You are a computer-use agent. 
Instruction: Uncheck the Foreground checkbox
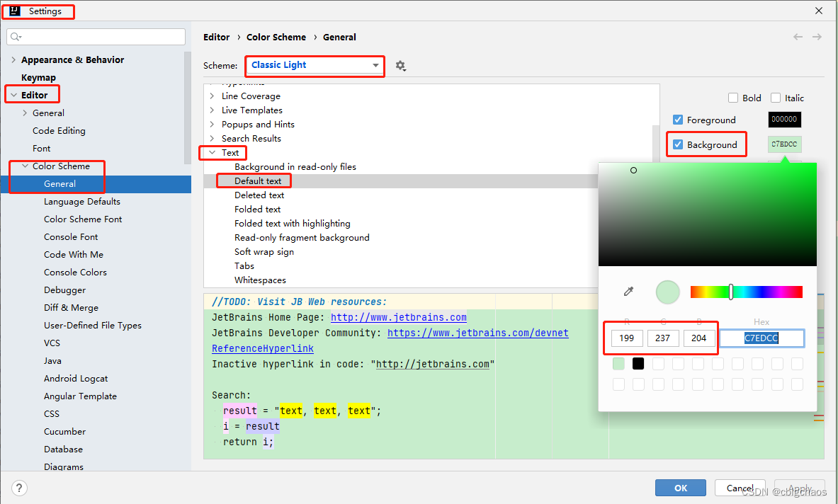(678, 120)
